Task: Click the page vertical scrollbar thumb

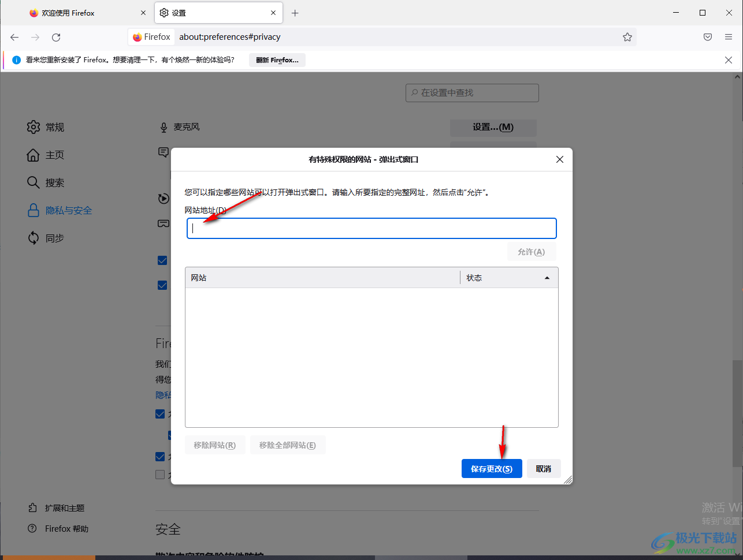Action: click(x=738, y=413)
